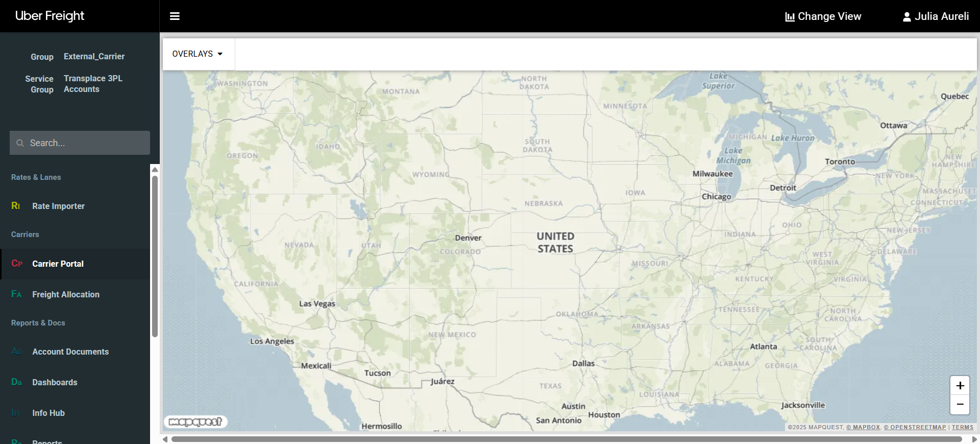Open the Rate Importer menu item
This screenshot has height=444, width=980.
click(75, 206)
